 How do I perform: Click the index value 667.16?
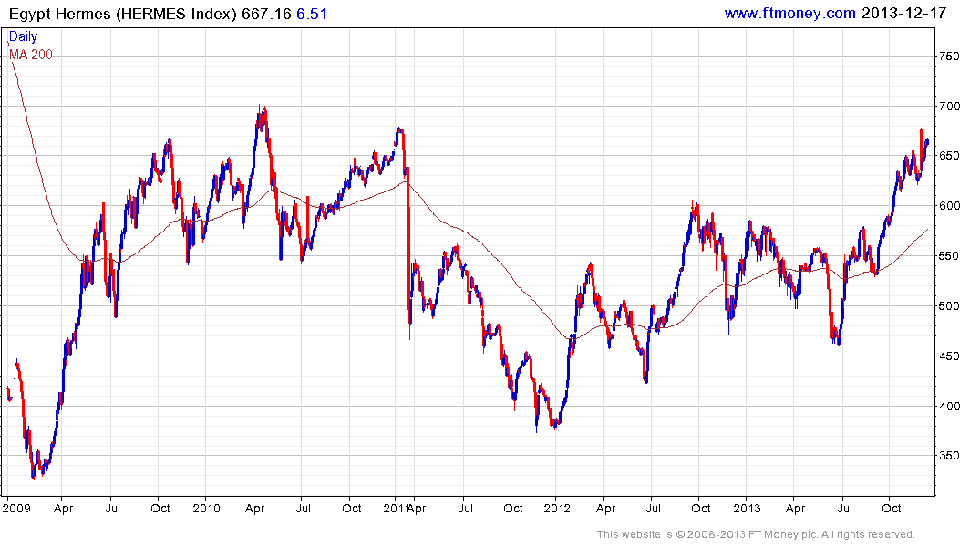point(267,13)
